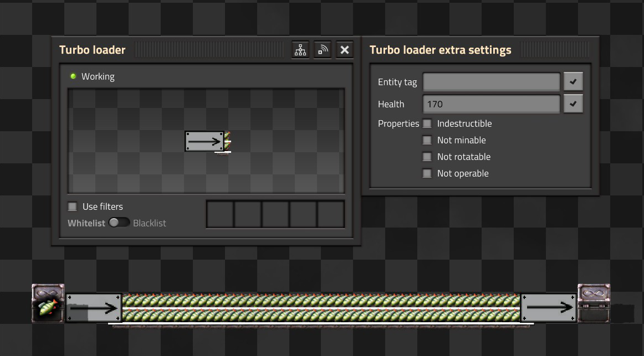
Task: Toggle the Whitelist/Blacklist switch
Action: pos(119,223)
